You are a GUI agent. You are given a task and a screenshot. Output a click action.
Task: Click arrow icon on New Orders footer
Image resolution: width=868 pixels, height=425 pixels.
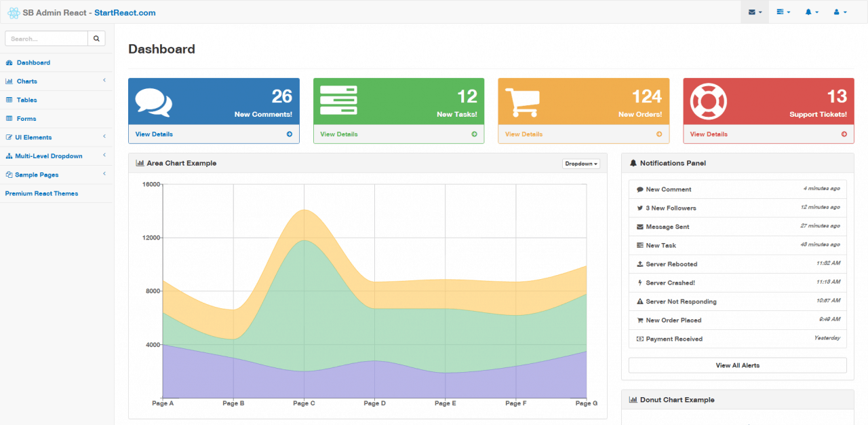[x=659, y=134]
